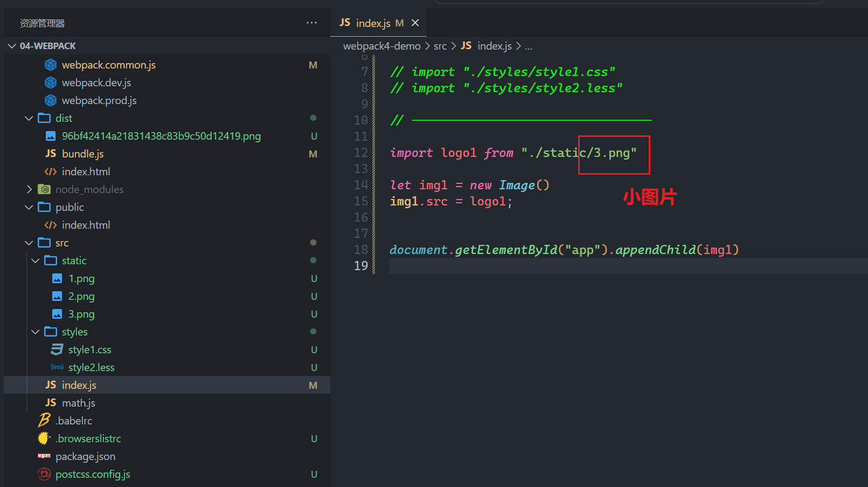Click 资源管理器 explorer title

pos(42,23)
